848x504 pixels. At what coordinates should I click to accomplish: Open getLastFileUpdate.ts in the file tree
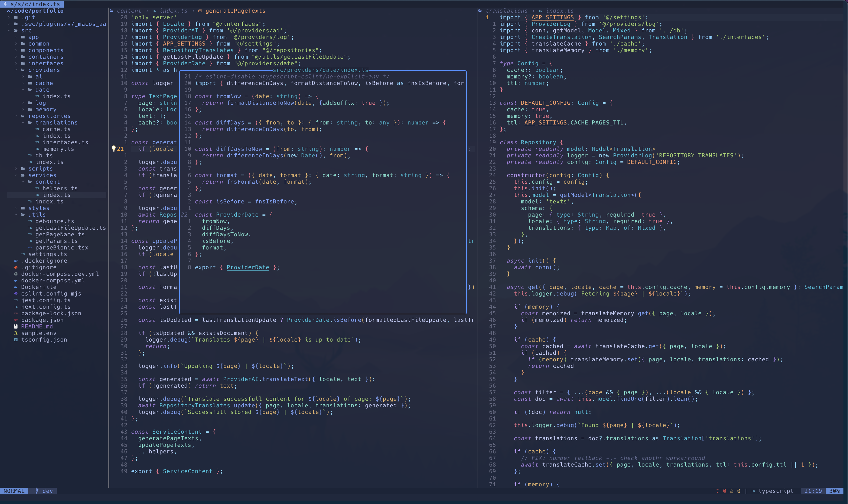(x=71, y=228)
